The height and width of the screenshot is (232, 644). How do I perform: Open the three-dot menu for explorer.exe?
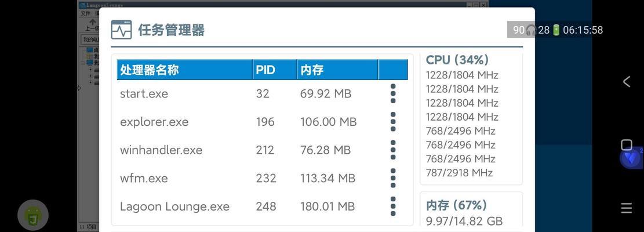pyautogui.click(x=393, y=122)
